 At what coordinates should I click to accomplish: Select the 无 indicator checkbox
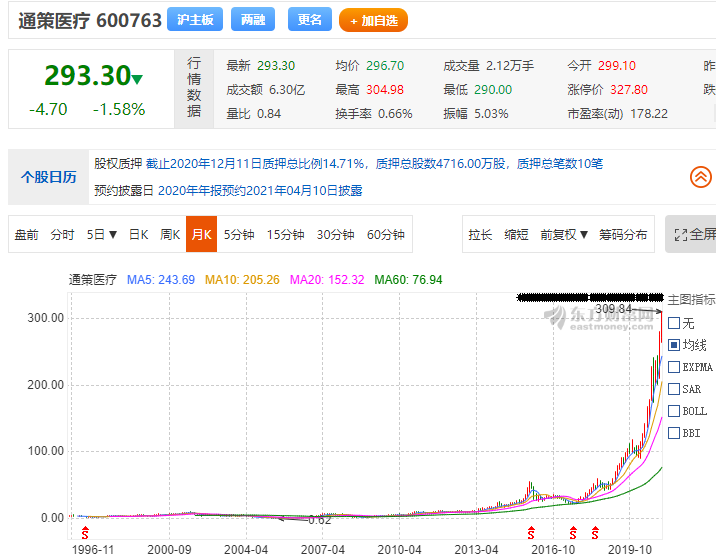coord(674,323)
